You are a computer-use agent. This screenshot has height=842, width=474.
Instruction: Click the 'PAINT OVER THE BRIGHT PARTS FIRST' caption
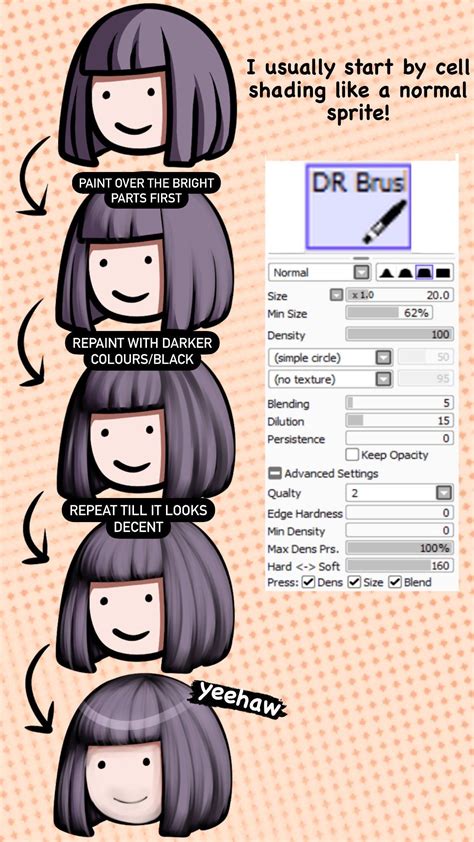click(145, 191)
